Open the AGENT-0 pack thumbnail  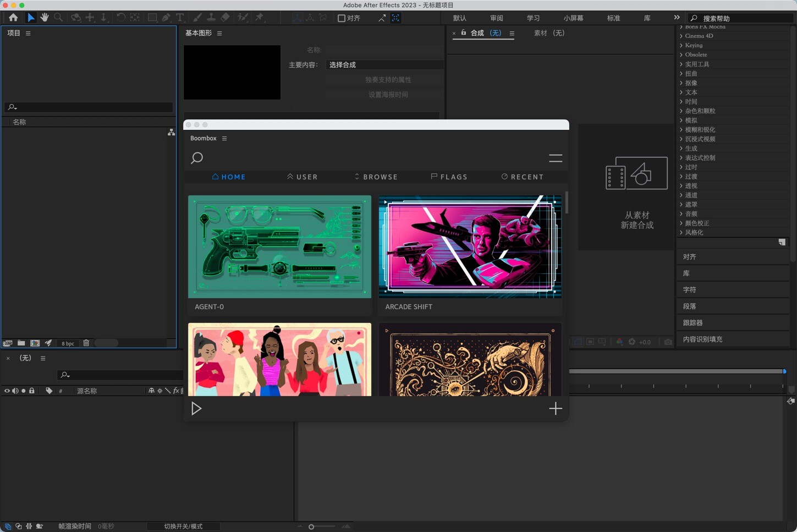tap(279, 246)
